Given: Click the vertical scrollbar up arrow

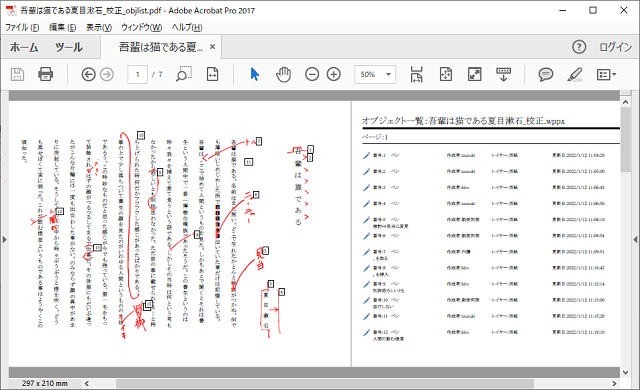Looking at the screenshot, I should [625, 102].
